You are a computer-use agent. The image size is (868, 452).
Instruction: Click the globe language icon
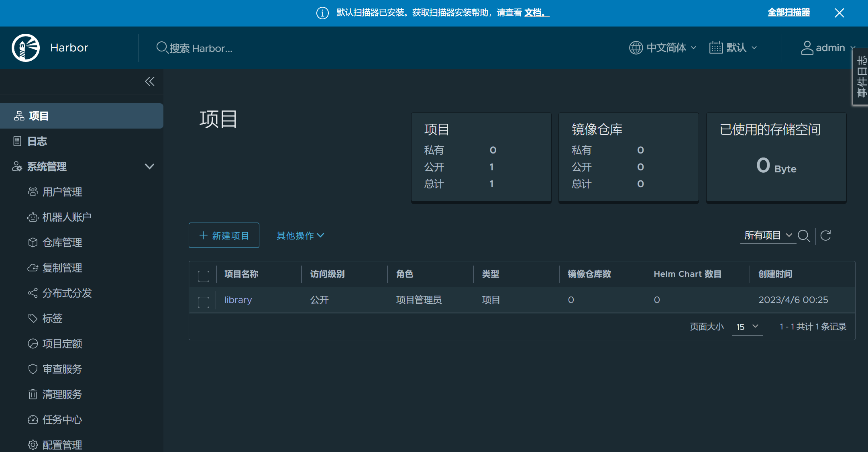click(636, 48)
